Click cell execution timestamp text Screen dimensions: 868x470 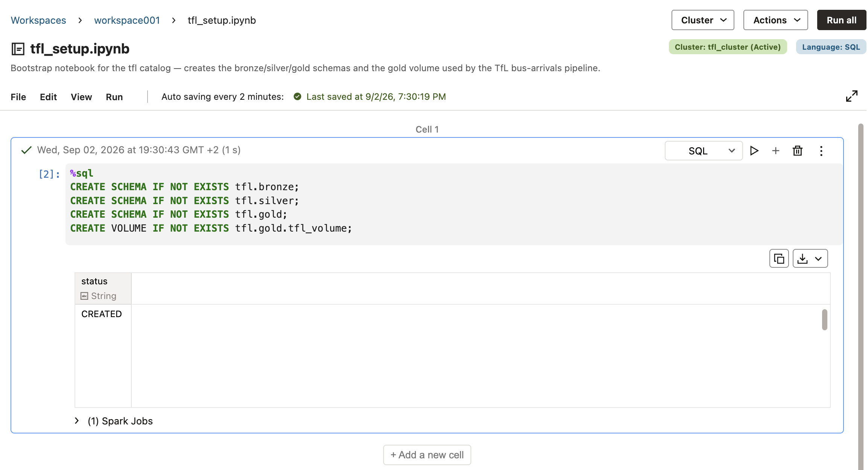click(x=139, y=150)
